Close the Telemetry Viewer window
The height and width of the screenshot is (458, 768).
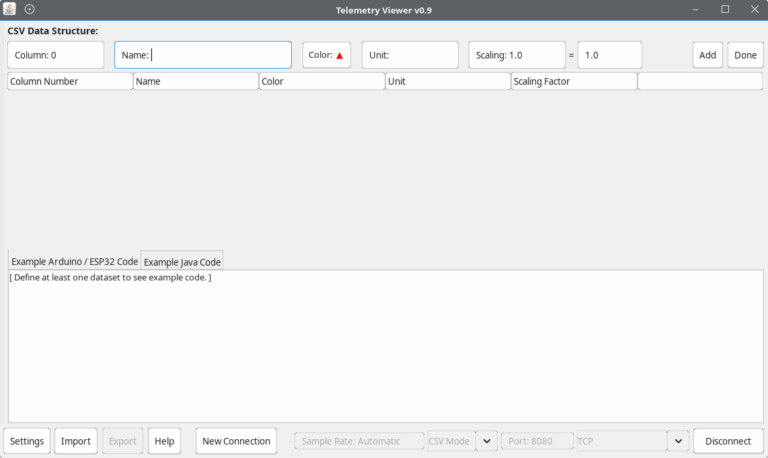[x=755, y=9]
